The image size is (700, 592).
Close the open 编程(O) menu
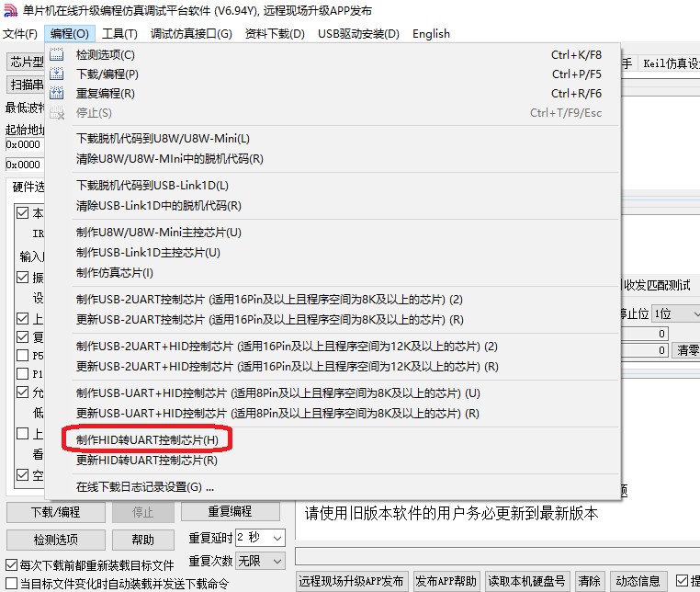(x=69, y=33)
